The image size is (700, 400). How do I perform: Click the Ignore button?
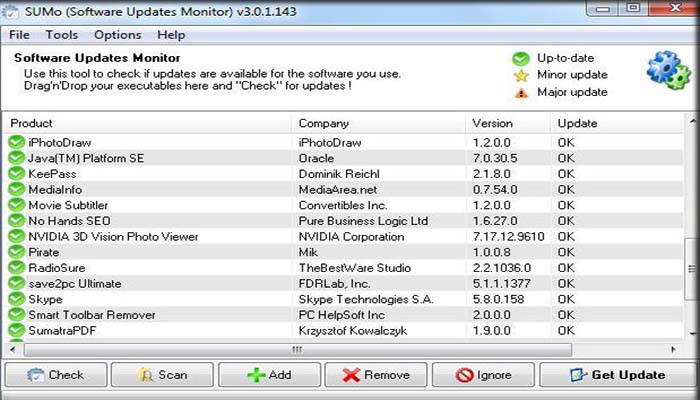[x=483, y=375]
